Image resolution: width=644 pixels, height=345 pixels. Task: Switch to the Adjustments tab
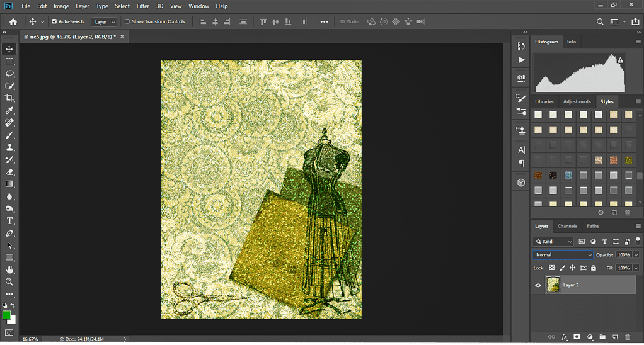(577, 101)
